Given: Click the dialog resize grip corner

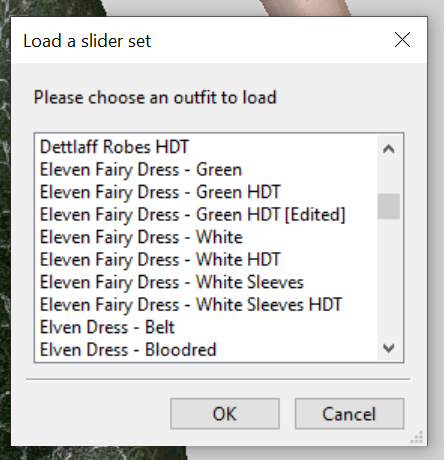Looking at the screenshot, I should pos(417,437).
